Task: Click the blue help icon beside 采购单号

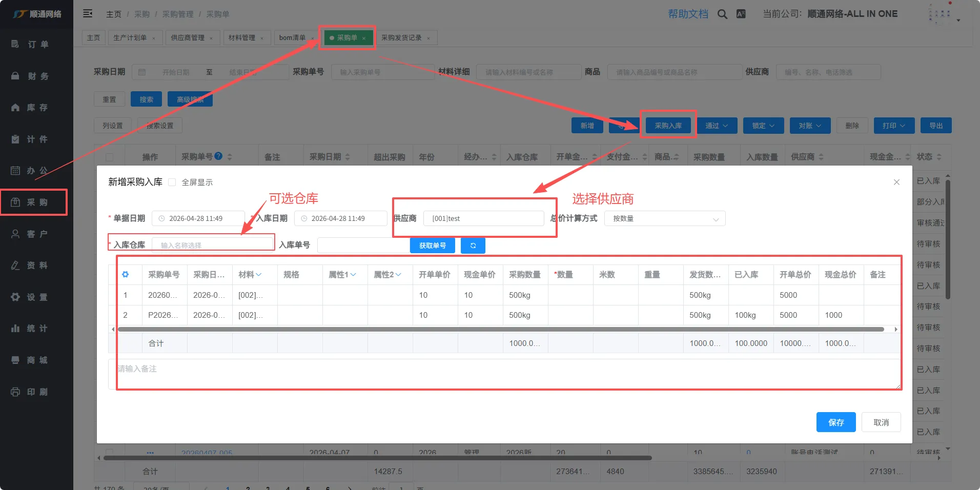Action: [x=218, y=156]
